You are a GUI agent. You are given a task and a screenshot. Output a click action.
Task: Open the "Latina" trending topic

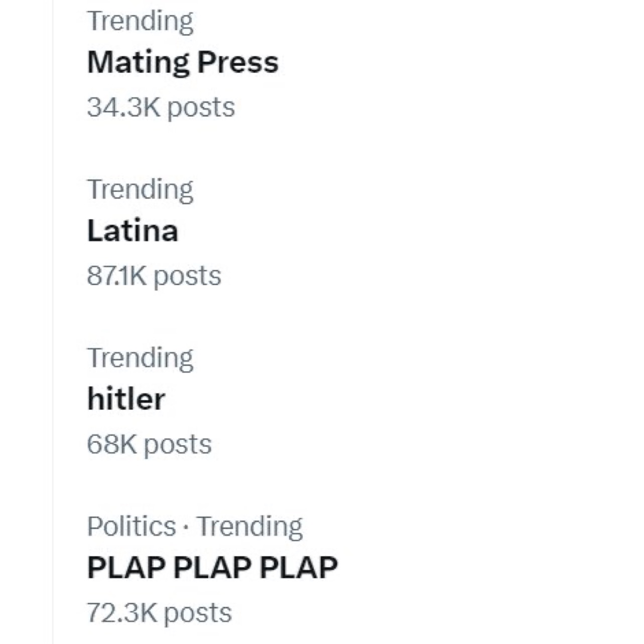[133, 231]
